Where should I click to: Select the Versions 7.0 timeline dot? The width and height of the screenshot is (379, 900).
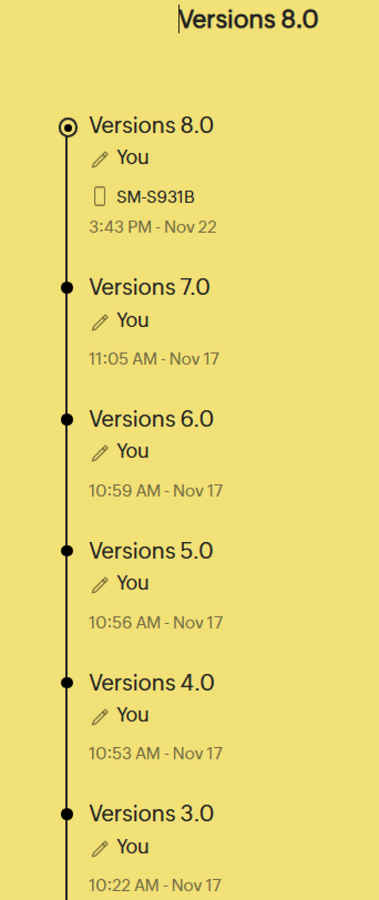[x=67, y=288]
